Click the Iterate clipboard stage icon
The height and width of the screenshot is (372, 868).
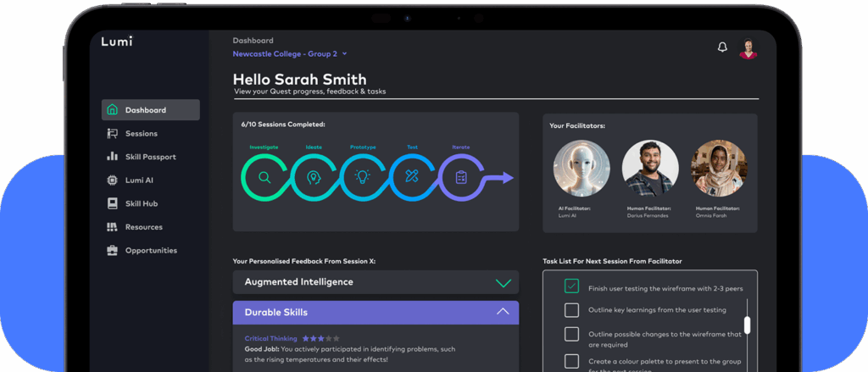[461, 177]
